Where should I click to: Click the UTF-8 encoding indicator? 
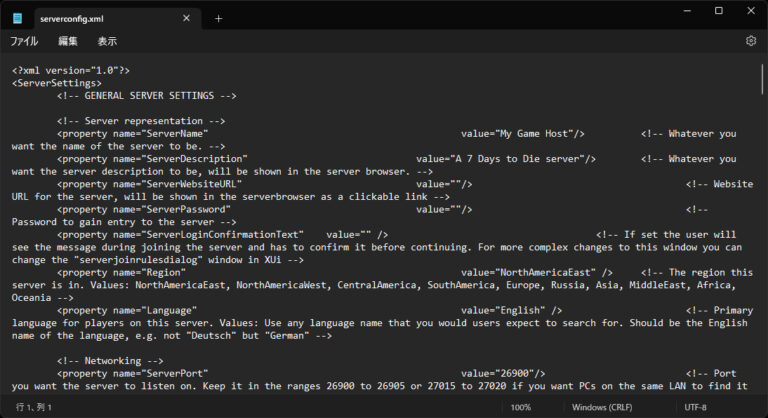697,408
